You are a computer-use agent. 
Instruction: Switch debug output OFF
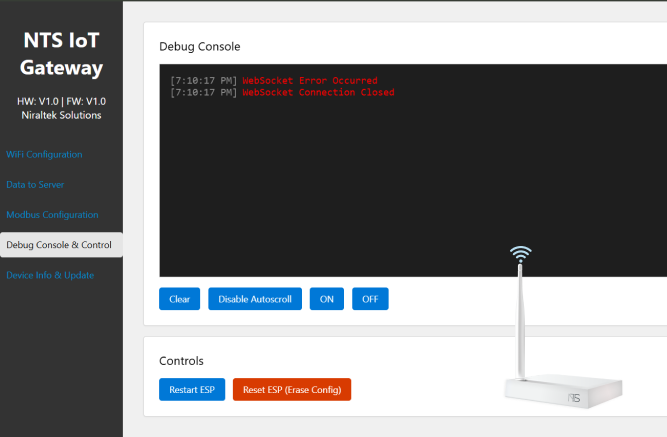370,299
